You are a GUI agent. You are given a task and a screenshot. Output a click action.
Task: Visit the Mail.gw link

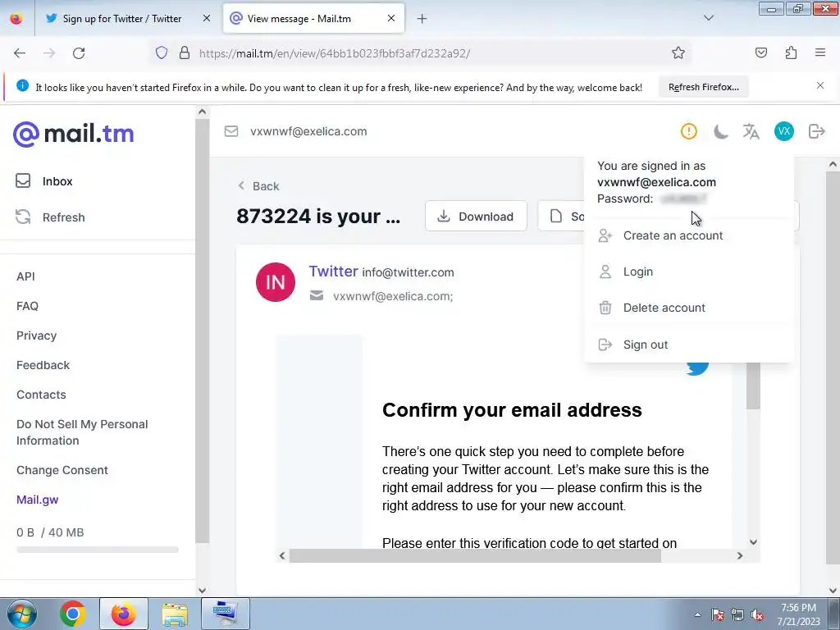coord(38,500)
